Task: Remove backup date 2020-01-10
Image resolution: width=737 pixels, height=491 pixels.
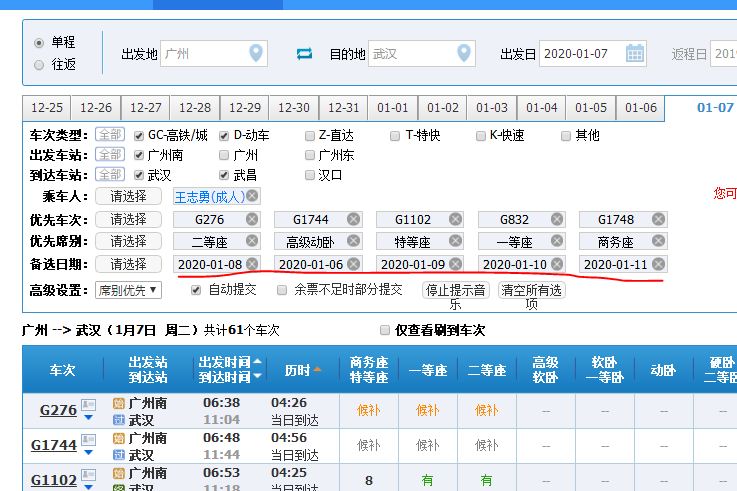Action: (x=557, y=264)
